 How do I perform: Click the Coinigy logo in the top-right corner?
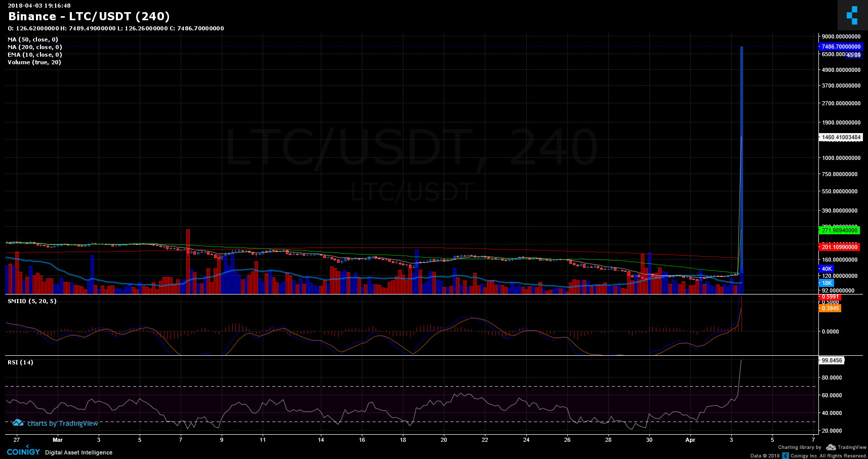(852, 16)
